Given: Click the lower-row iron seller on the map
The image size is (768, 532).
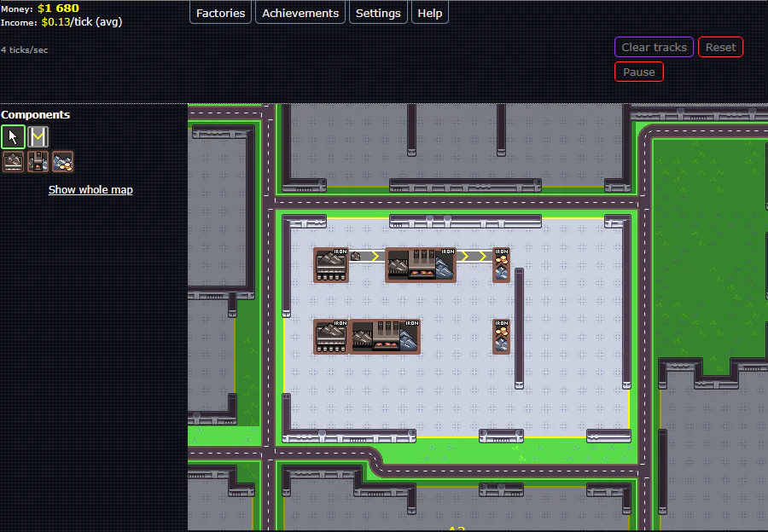Looking at the screenshot, I should (x=501, y=337).
